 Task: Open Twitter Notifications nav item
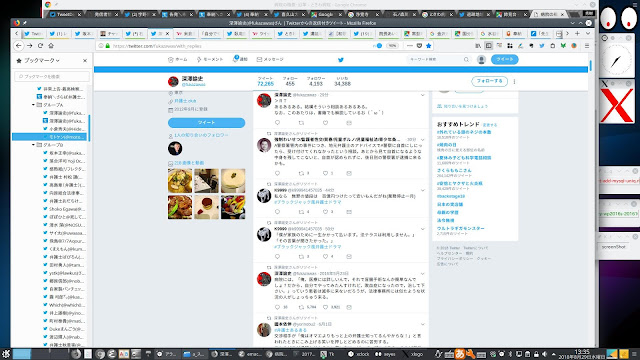[x=240, y=60]
